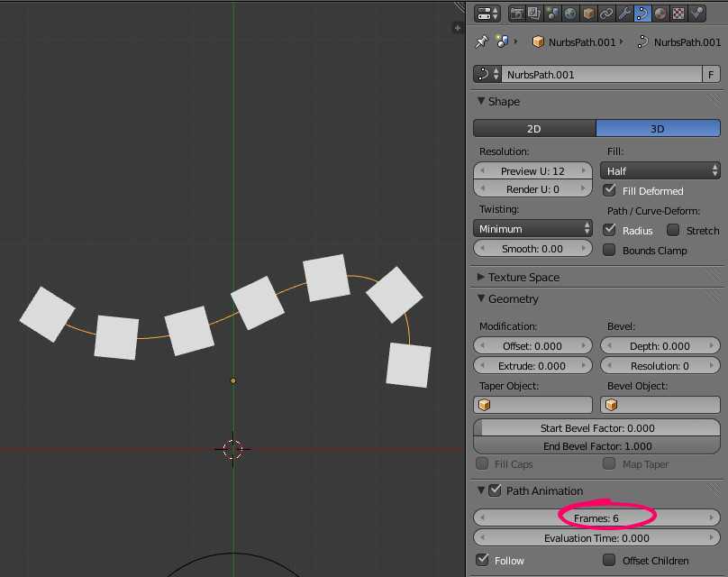The width and height of the screenshot is (728, 577).
Task: Click the pin icon in breadcrumb
Action: 481,41
